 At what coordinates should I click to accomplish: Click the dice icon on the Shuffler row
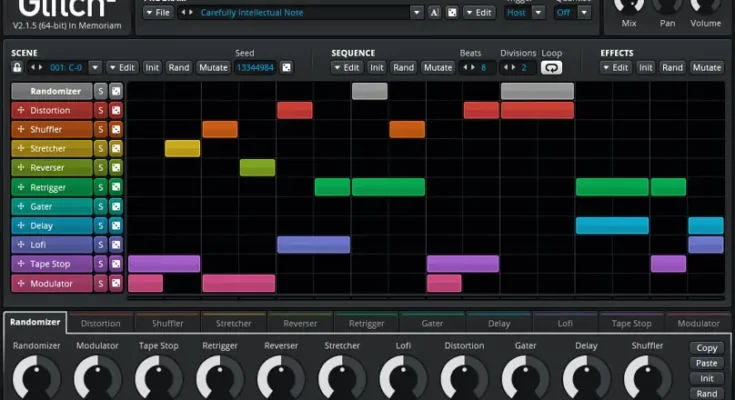(x=116, y=129)
